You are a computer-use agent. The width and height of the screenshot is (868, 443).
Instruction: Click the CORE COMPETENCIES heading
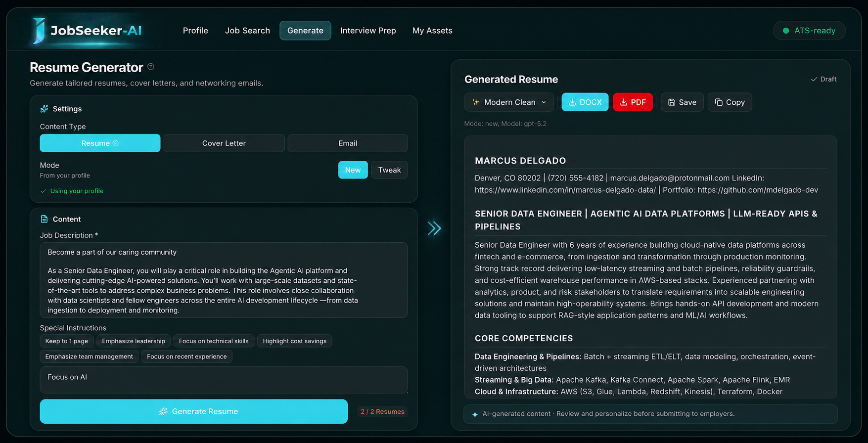[524, 338]
